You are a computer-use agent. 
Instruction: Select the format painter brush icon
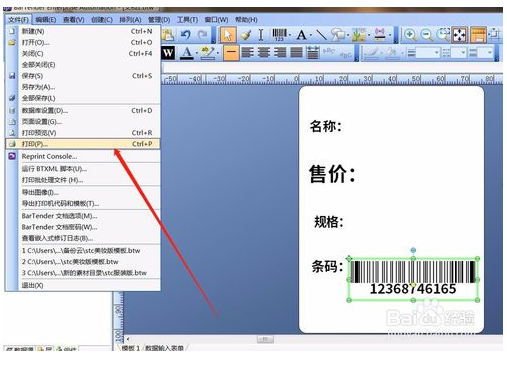click(x=246, y=35)
